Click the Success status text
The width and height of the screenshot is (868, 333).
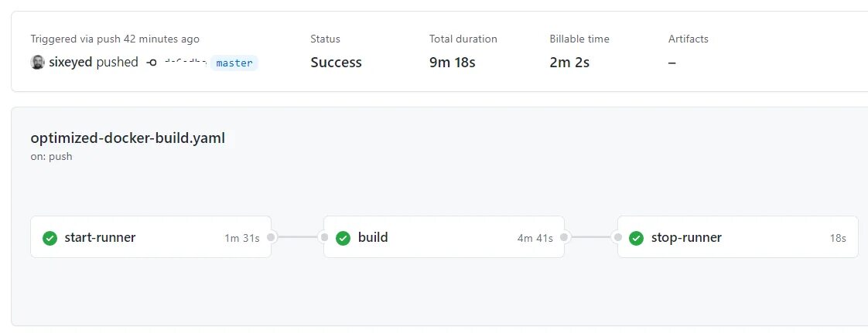tap(336, 63)
